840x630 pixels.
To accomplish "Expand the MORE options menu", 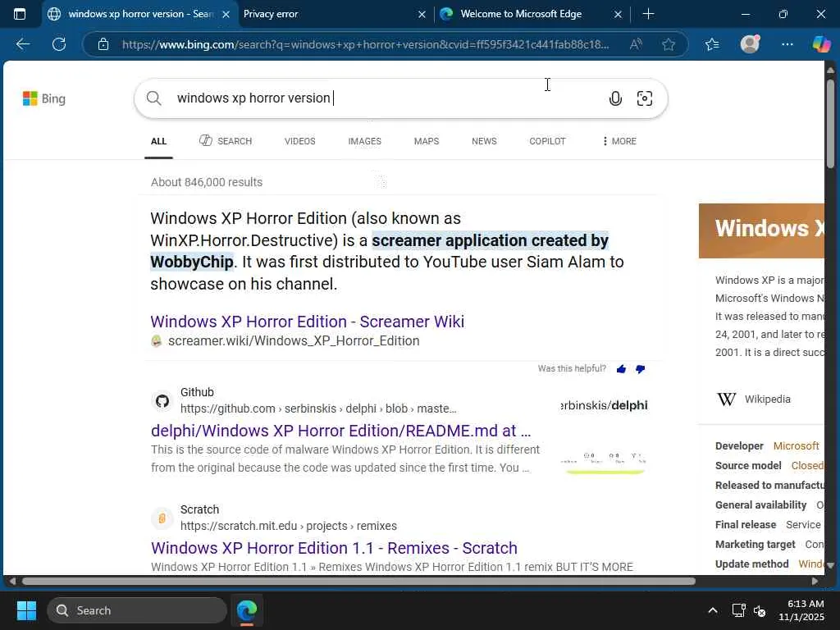I will click(x=619, y=141).
